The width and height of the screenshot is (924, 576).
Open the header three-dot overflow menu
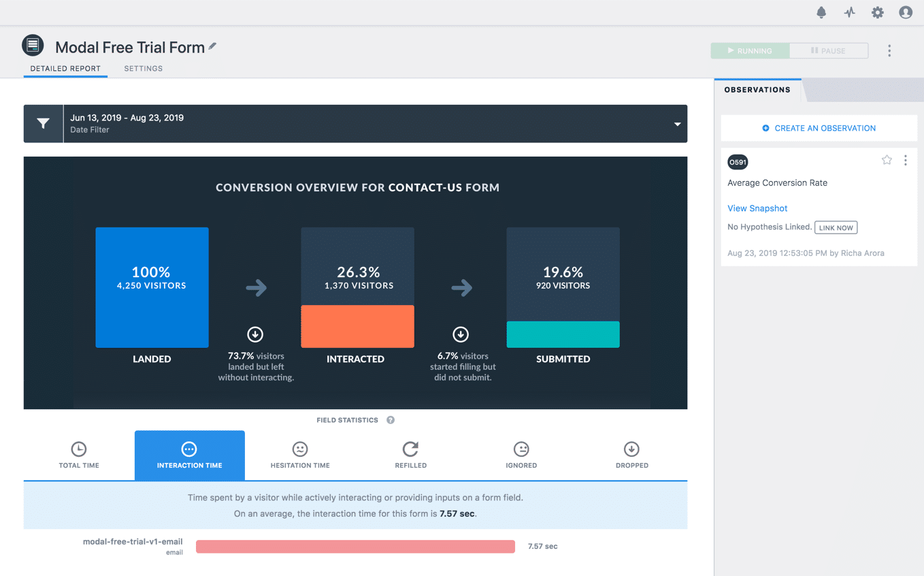point(889,50)
